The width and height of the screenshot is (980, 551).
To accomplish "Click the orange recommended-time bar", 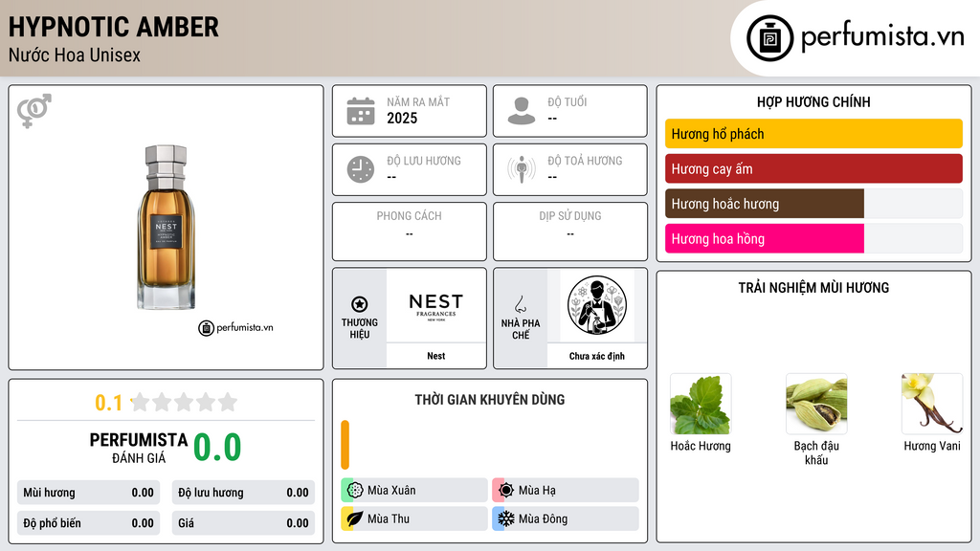I will 345,445.
